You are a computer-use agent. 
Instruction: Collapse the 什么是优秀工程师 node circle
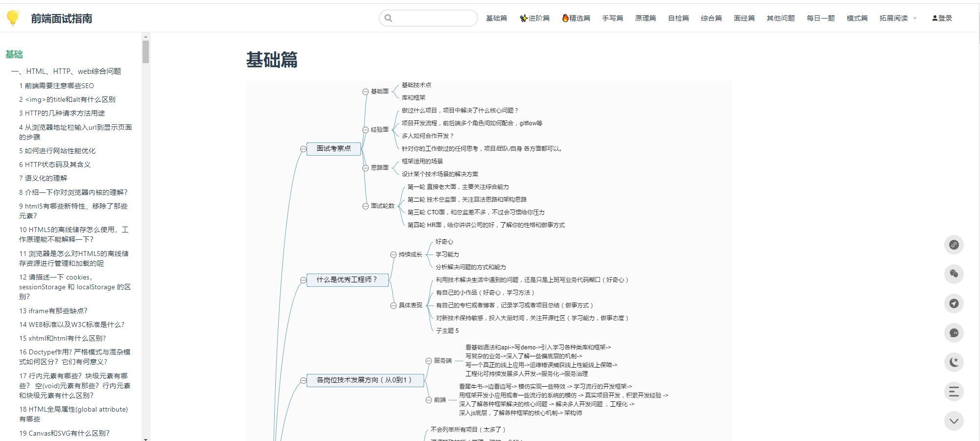[x=304, y=280]
